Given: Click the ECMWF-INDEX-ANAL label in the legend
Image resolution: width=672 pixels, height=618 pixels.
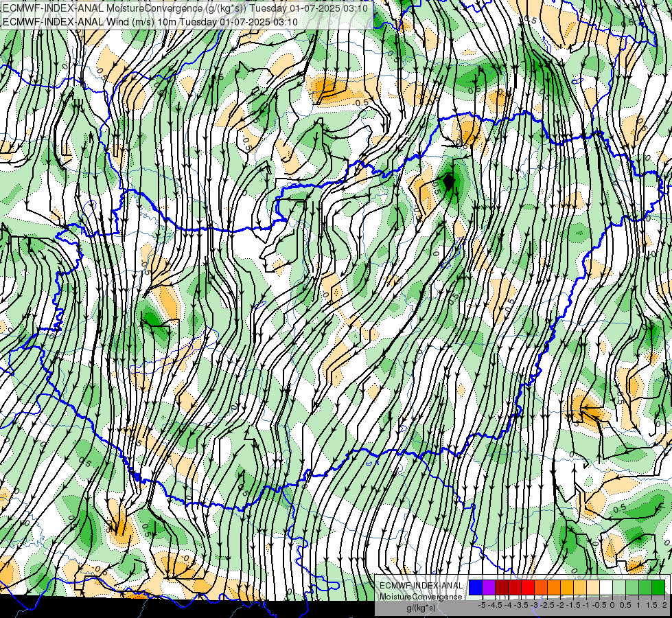Looking at the screenshot, I should tap(421, 586).
